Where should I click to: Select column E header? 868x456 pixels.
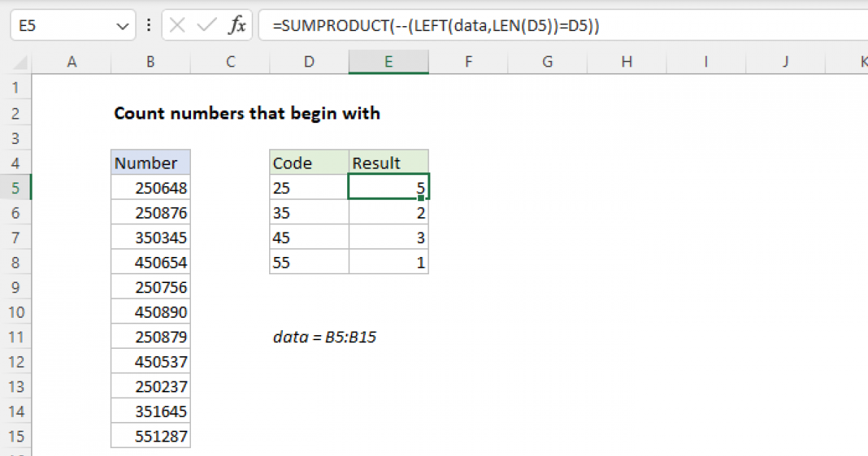(x=388, y=63)
